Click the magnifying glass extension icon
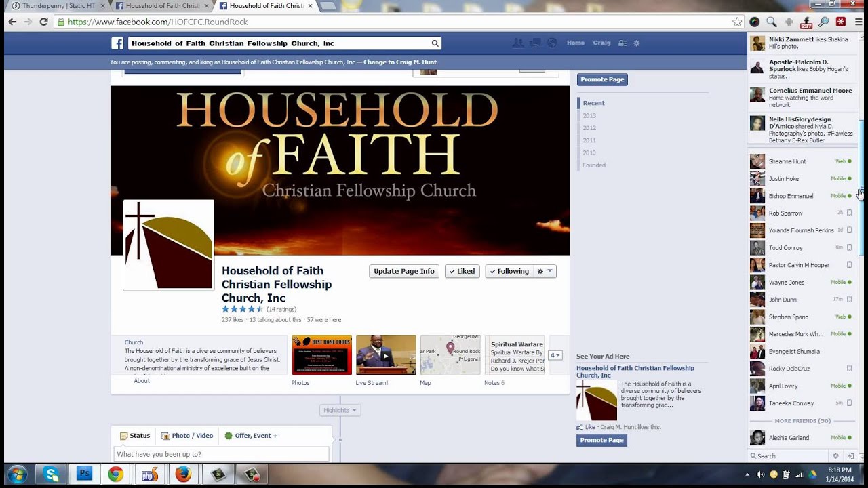 coord(772,22)
